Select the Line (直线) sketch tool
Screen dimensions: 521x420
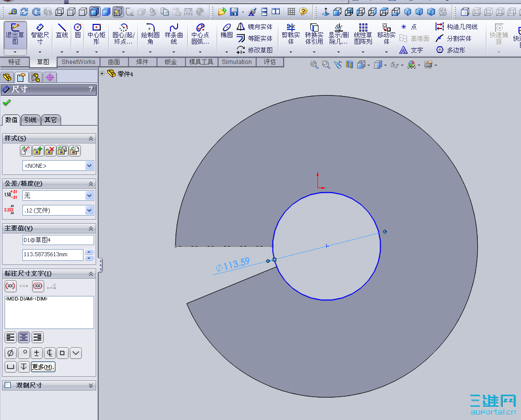point(62,32)
